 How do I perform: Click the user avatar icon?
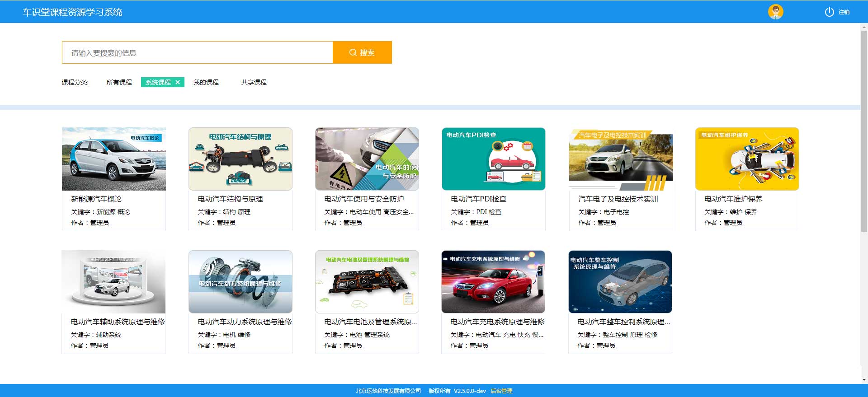coord(775,12)
